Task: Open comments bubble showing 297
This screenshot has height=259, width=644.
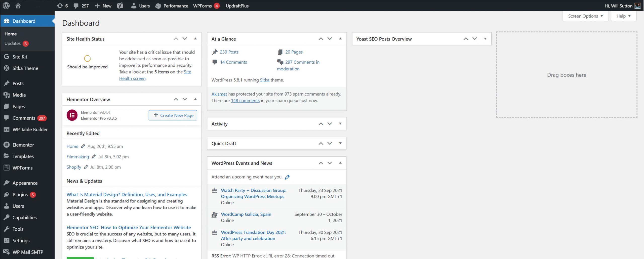Action: coord(76,6)
